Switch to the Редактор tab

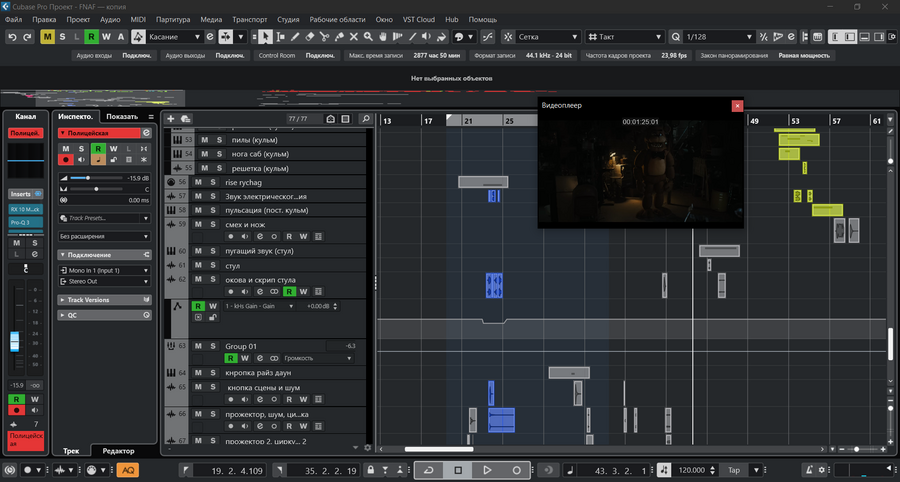pyautogui.click(x=119, y=451)
